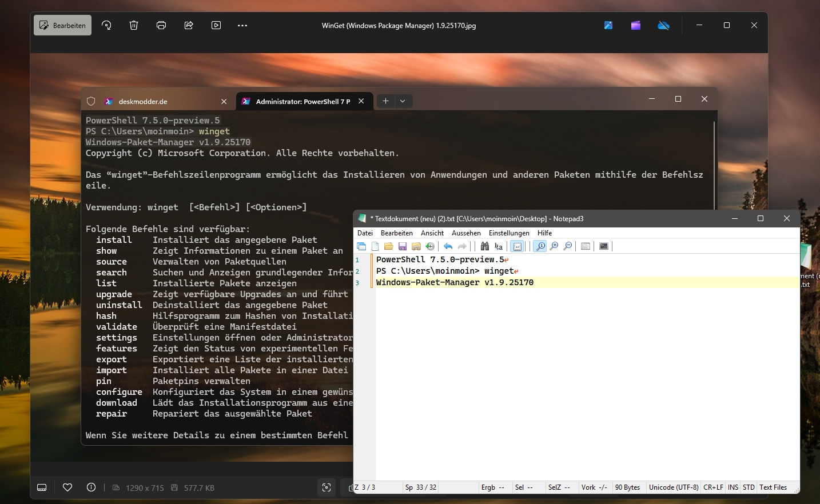This screenshot has width=820, height=504.
Task: Undo the last edit in Notepad3
Action: tap(448, 246)
